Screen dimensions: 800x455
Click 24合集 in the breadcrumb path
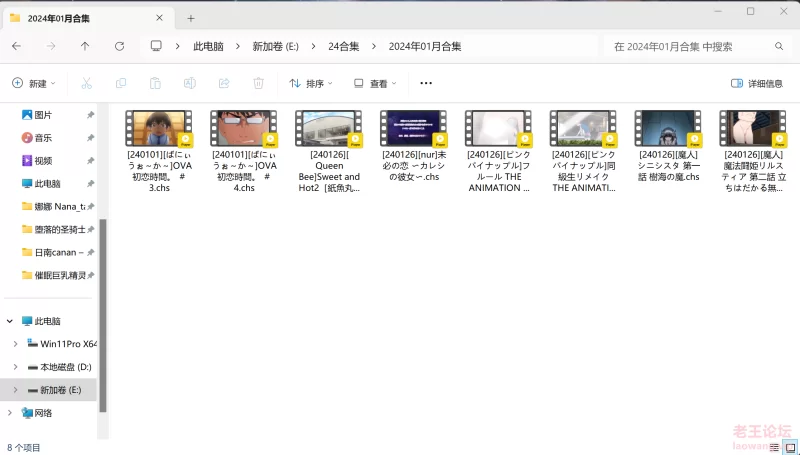click(x=343, y=46)
